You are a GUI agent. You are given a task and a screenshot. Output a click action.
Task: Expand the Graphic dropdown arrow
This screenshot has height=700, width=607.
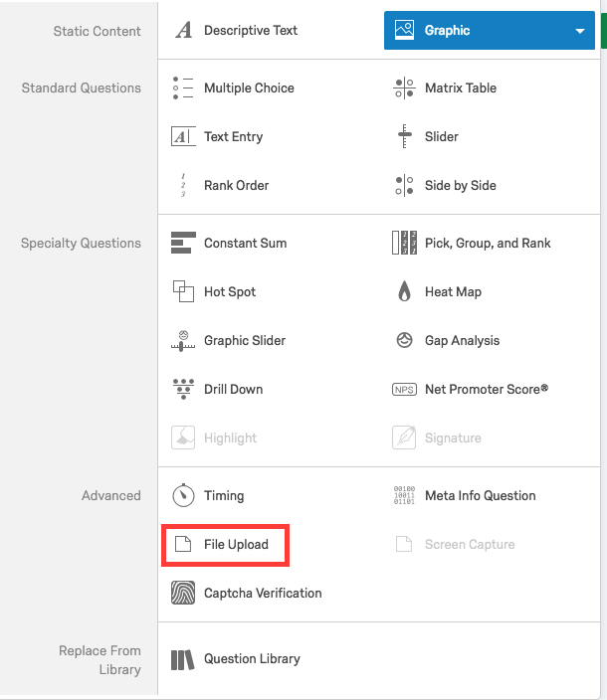[580, 31]
